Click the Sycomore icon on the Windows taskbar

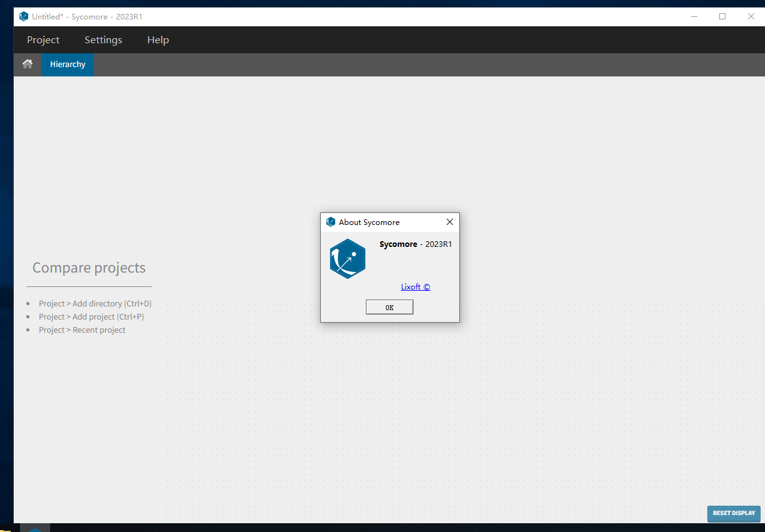pos(35,528)
